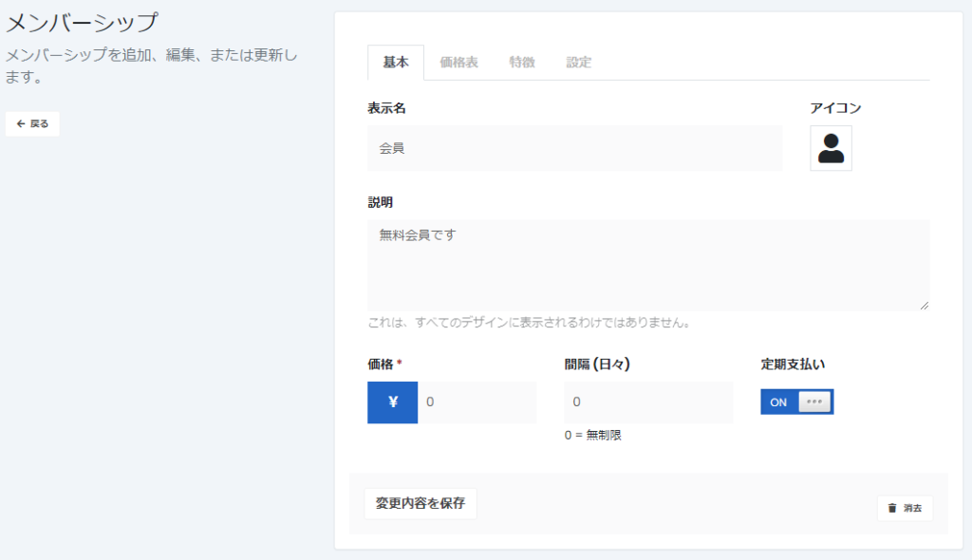Click the 消去 trash delete button
This screenshot has width=972, height=560.
click(x=904, y=508)
